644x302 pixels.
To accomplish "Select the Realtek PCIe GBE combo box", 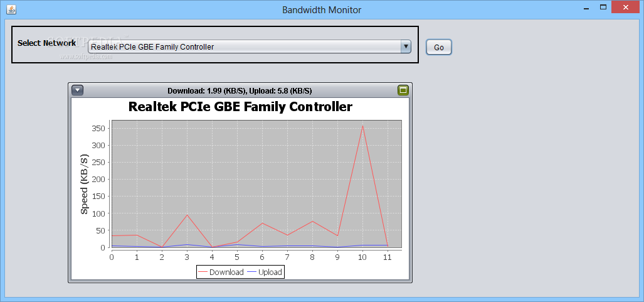I will pos(250,46).
